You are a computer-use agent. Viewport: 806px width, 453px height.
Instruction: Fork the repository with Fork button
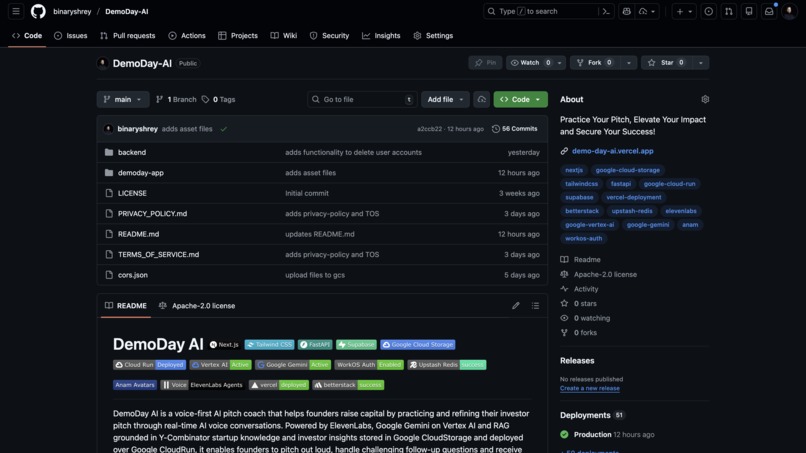[x=595, y=63]
